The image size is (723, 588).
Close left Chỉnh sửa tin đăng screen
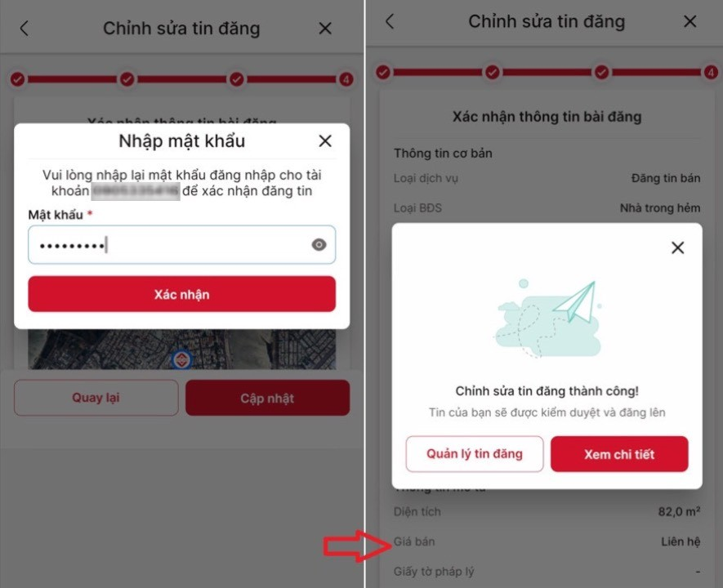[x=325, y=29]
